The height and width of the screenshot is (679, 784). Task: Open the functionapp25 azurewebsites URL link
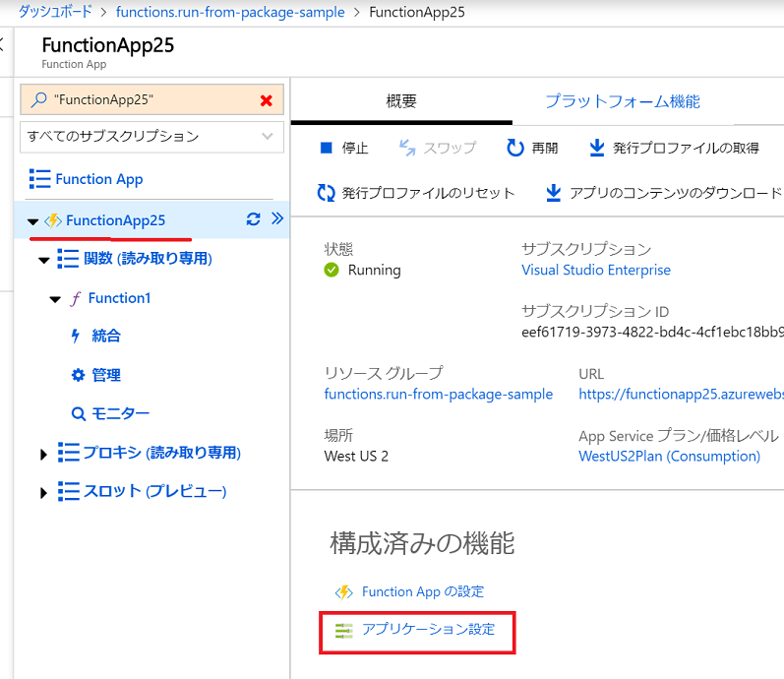[681, 395]
